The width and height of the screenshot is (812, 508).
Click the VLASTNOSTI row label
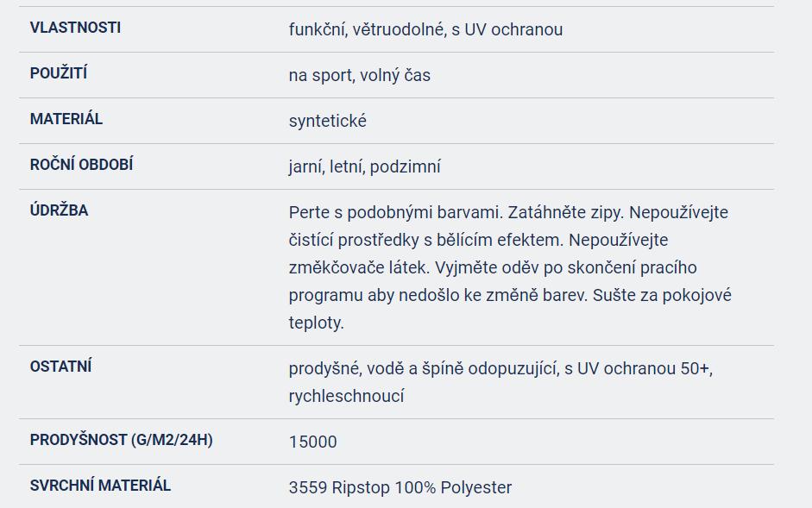(75, 28)
